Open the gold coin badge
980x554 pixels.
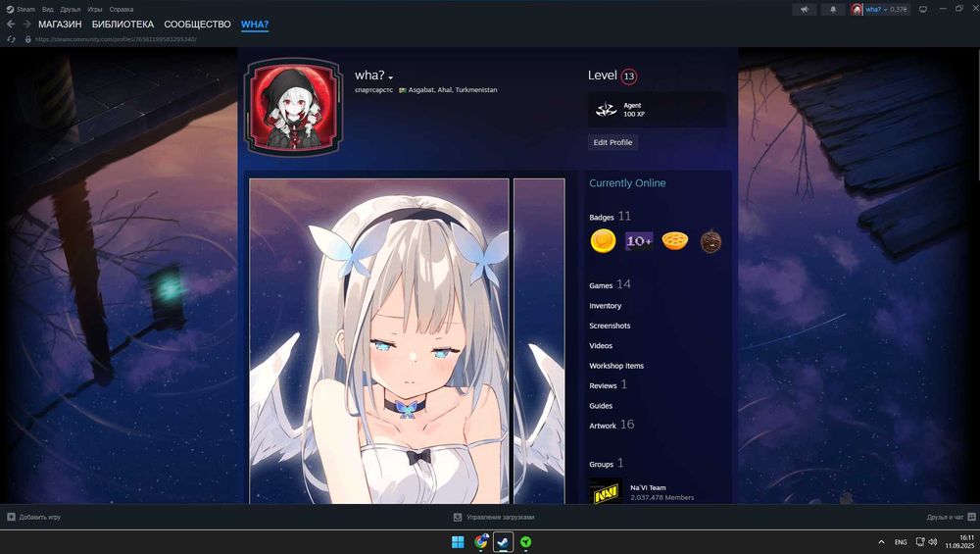pos(603,241)
